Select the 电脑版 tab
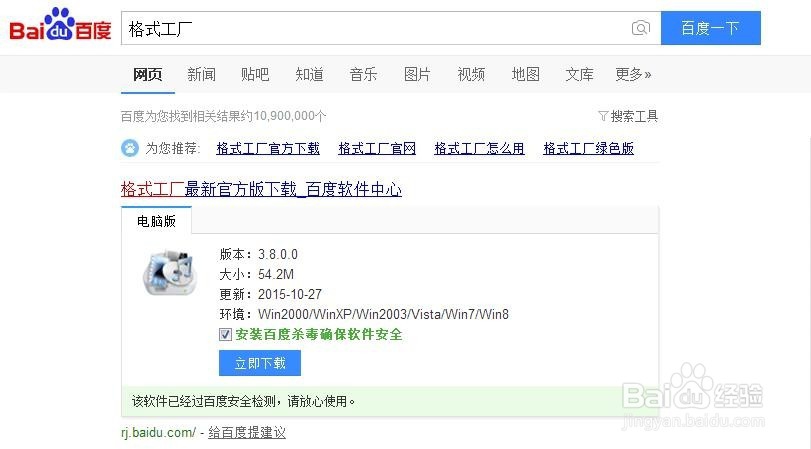This screenshot has height=449, width=811. click(x=156, y=221)
